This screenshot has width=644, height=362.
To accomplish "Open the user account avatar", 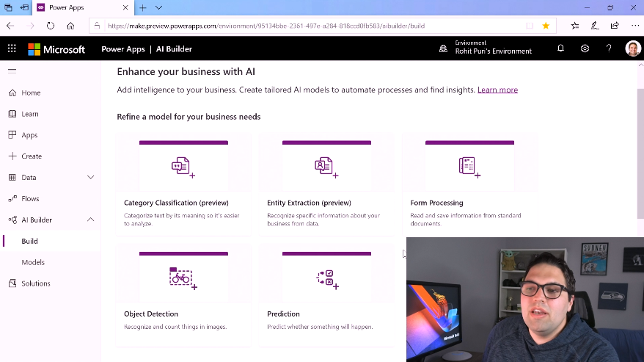I will tap(633, 48).
